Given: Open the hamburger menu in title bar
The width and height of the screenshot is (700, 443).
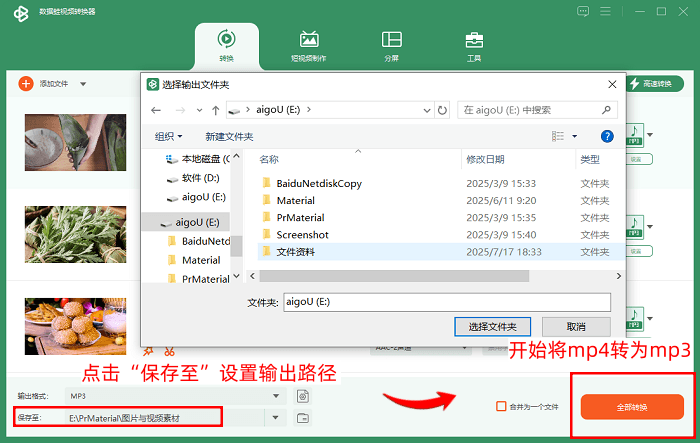Looking at the screenshot, I should coord(605,11).
